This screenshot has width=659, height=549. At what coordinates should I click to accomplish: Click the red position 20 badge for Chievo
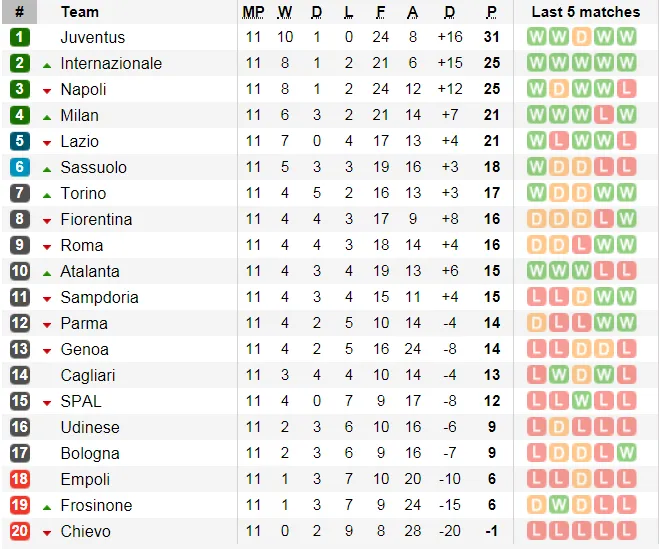point(20,531)
